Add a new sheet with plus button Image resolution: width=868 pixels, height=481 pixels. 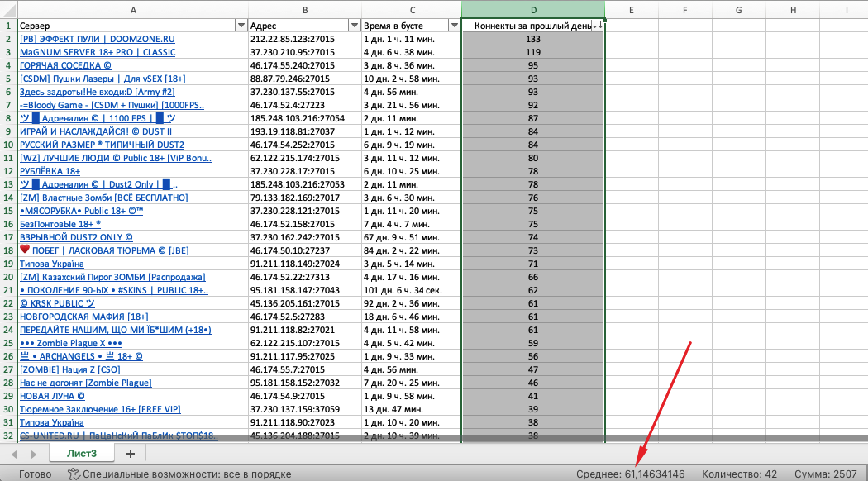point(130,454)
